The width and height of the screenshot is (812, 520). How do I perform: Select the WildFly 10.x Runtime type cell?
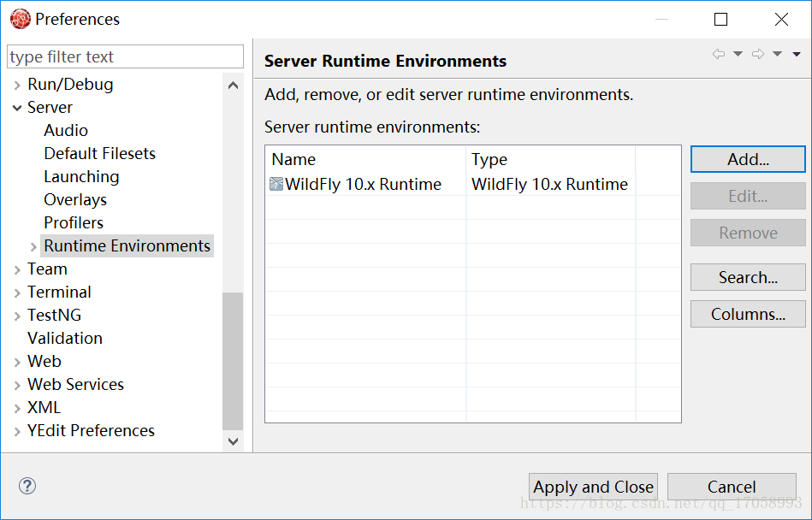pos(551,184)
